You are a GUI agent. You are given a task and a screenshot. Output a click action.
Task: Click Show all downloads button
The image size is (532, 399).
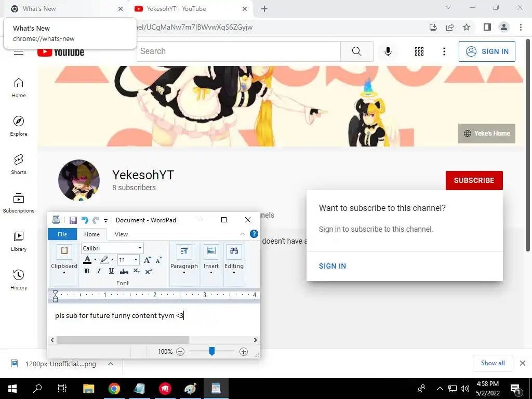click(493, 363)
